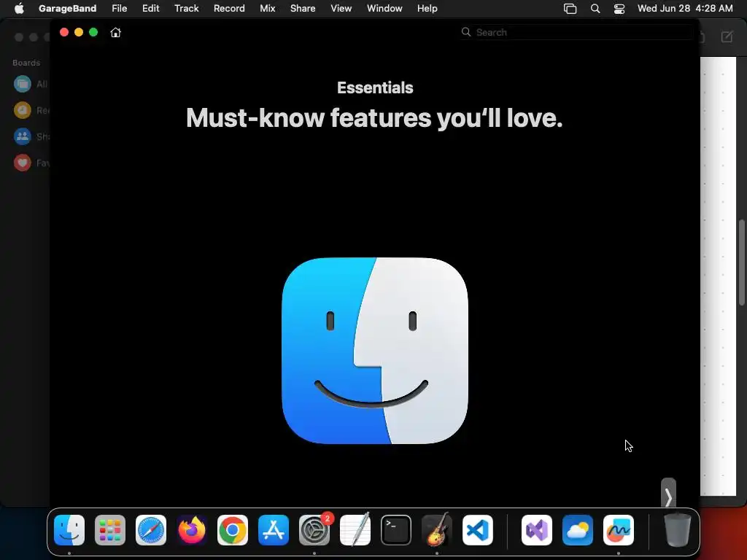Select Shared in Freeform sidebar
747x560 pixels.
tap(31, 136)
